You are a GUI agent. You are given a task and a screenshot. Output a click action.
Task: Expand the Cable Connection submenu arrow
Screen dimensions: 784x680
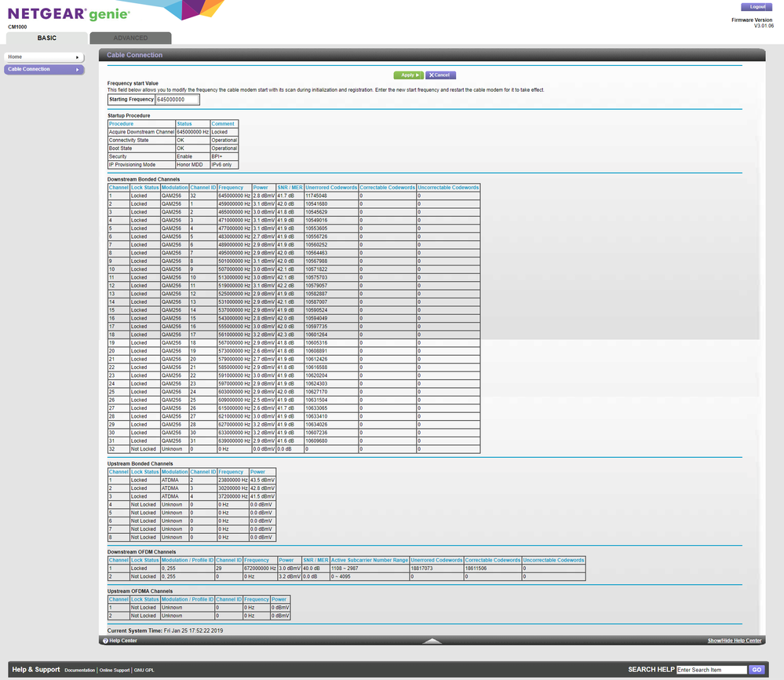[x=78, y=69]
